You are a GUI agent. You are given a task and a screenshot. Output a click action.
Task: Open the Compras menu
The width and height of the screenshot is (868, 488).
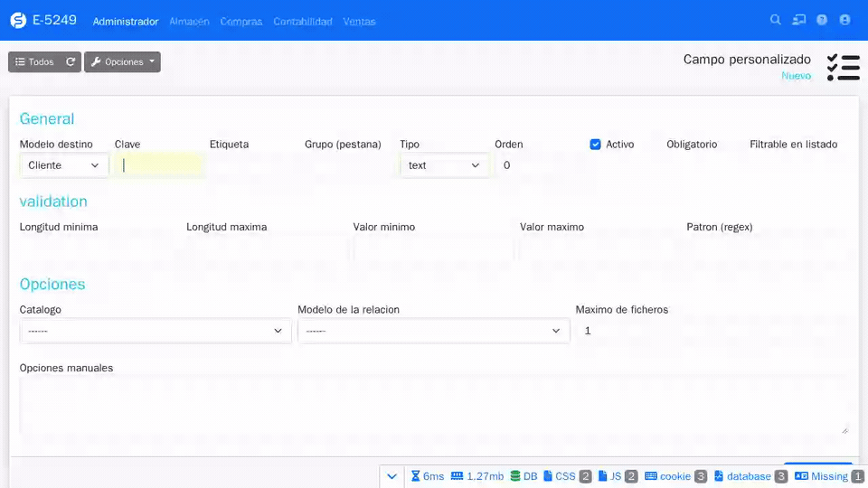point(241,22)
